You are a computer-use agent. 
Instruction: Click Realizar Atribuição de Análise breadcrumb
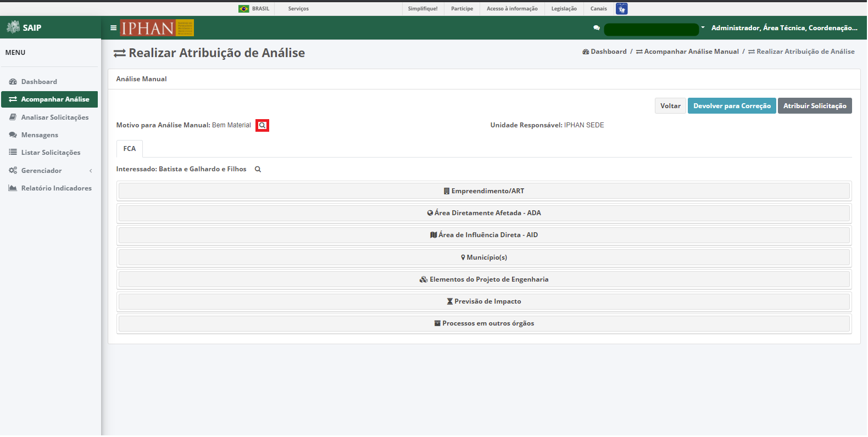[x=802, y=52]
